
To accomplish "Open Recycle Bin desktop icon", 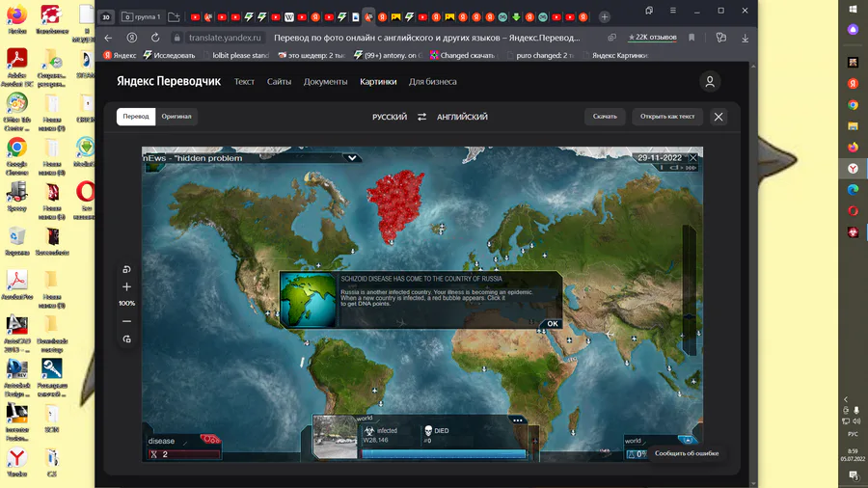I will pos(17,240).
